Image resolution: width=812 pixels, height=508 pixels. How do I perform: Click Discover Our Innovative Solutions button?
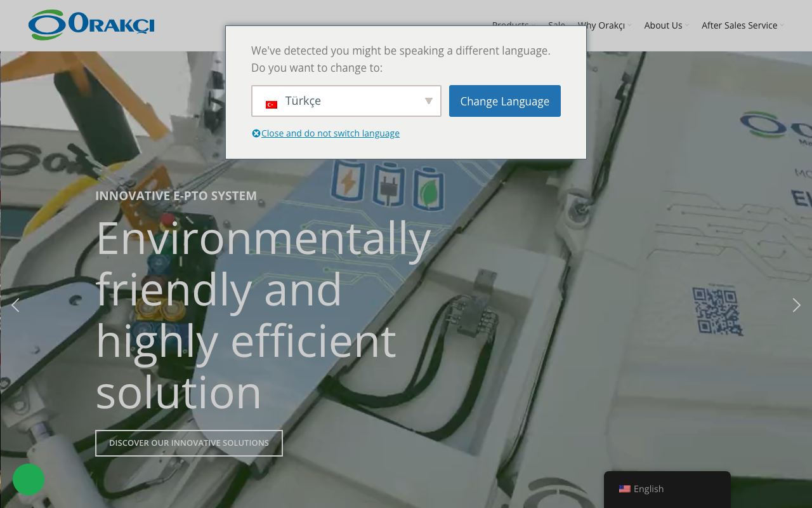tap(189, 443)
